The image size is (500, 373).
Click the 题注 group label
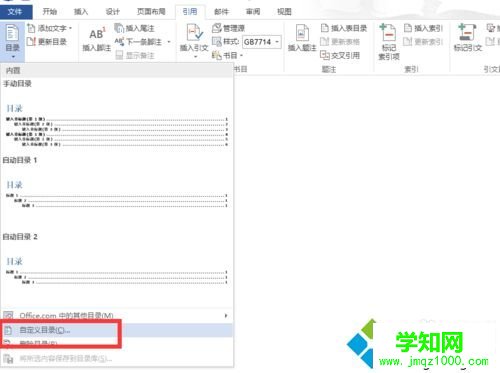329,69
